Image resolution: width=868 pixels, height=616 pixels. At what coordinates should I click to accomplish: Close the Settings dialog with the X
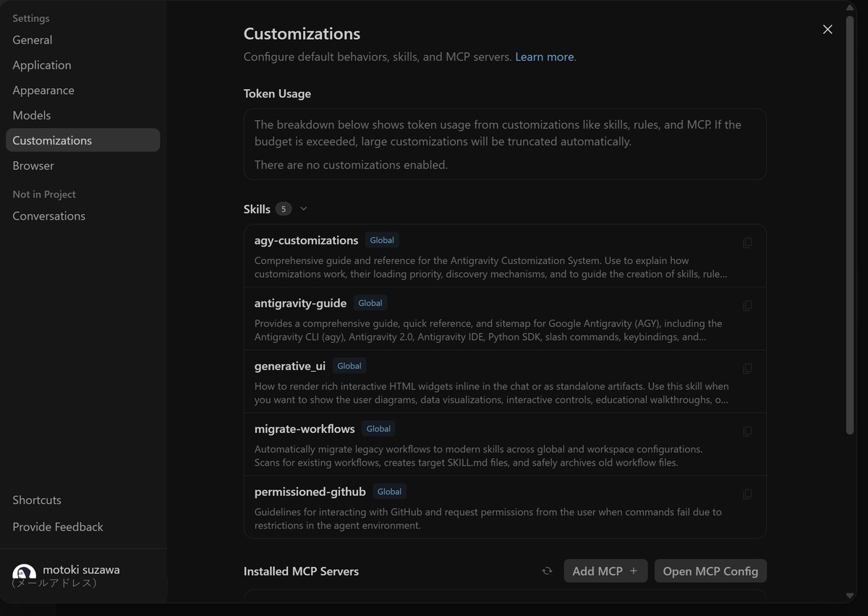coord(827,29)
